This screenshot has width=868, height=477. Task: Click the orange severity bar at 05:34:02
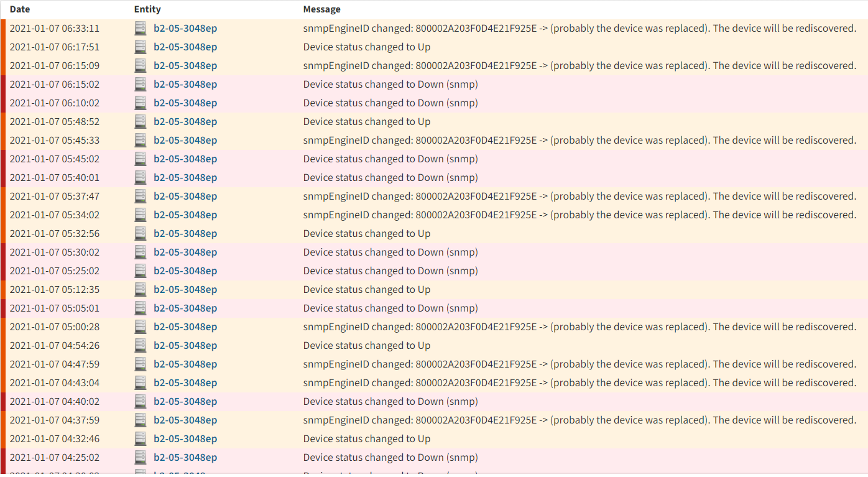pyautogui.click(x=3, y=215)
